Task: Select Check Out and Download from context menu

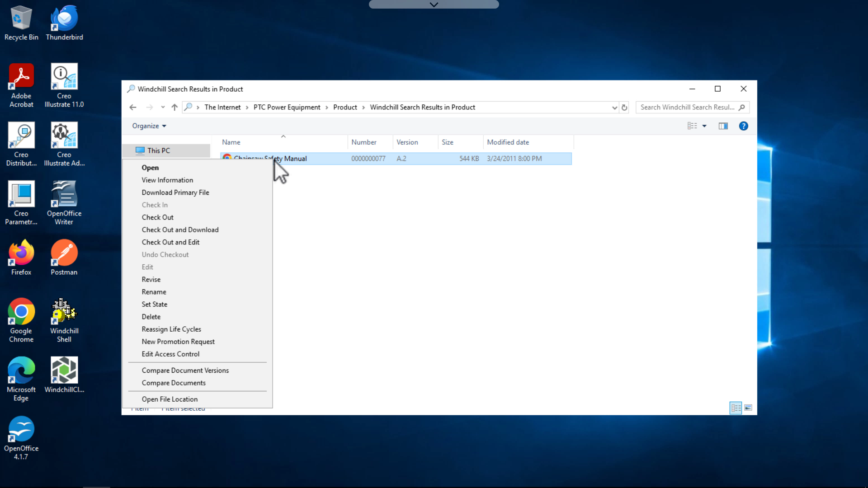Action: pos(180,230)
